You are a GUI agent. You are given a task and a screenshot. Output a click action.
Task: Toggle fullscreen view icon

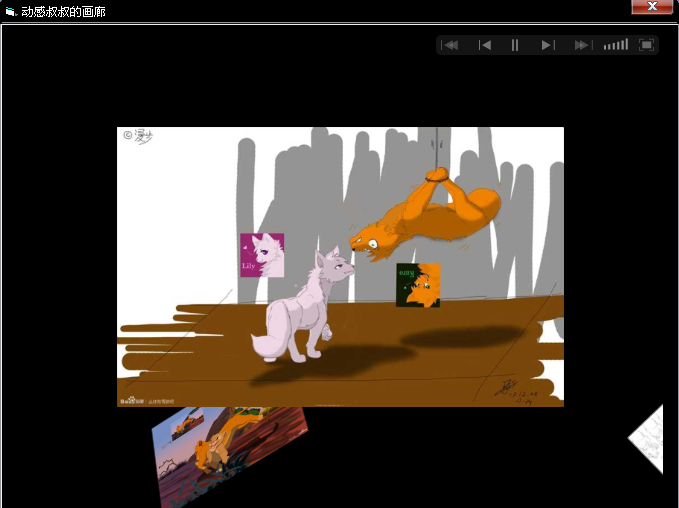tap(647, 45)
